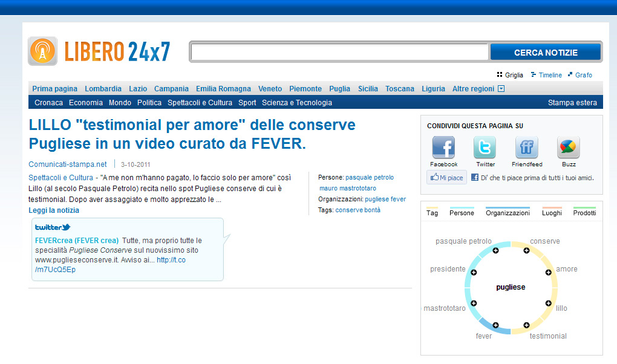Click the Grafo view icon
Screen dimensions: 617x364
[x=570, y=74]
